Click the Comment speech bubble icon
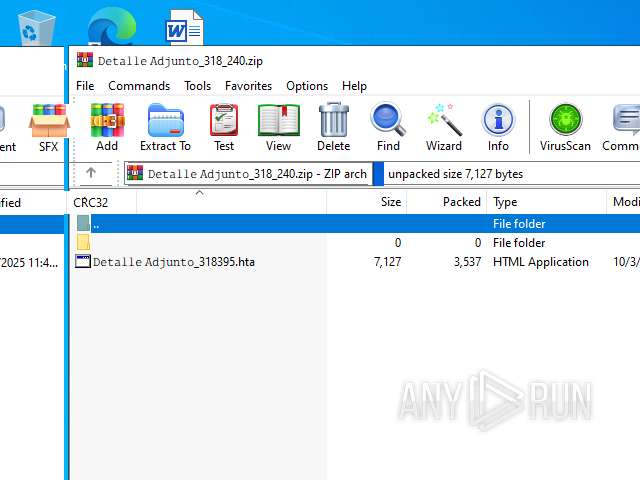Screen dimensions: 640x480 tap(626, 120)
